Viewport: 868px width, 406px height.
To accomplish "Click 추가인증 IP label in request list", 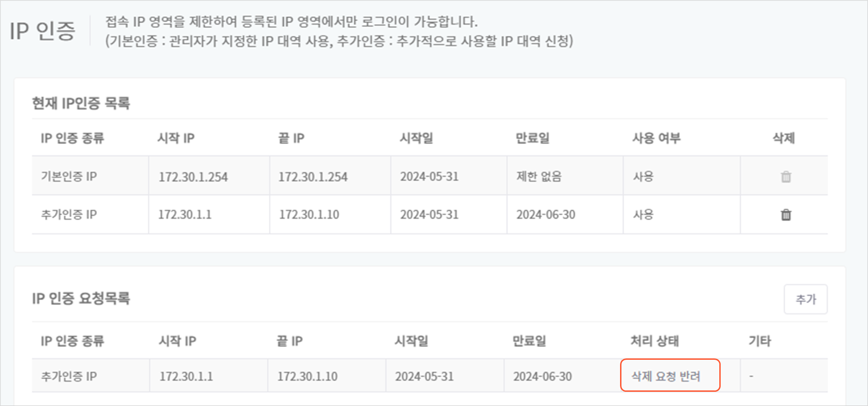I will (x=69, y=376).
